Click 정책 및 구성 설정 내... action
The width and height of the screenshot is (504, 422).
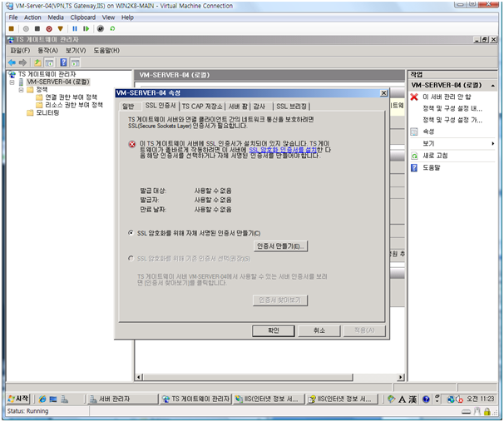point(452,109)
